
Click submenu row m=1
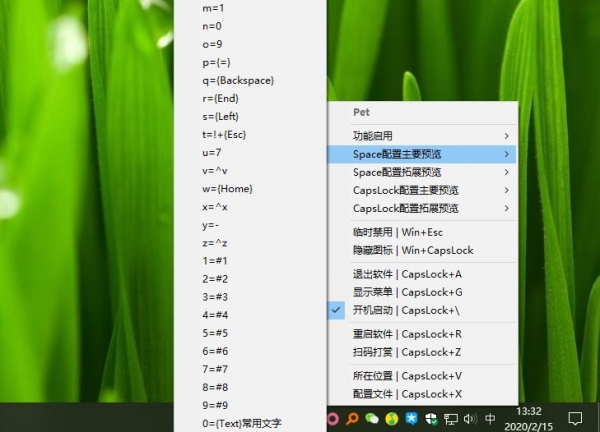[x=250, y=8]
